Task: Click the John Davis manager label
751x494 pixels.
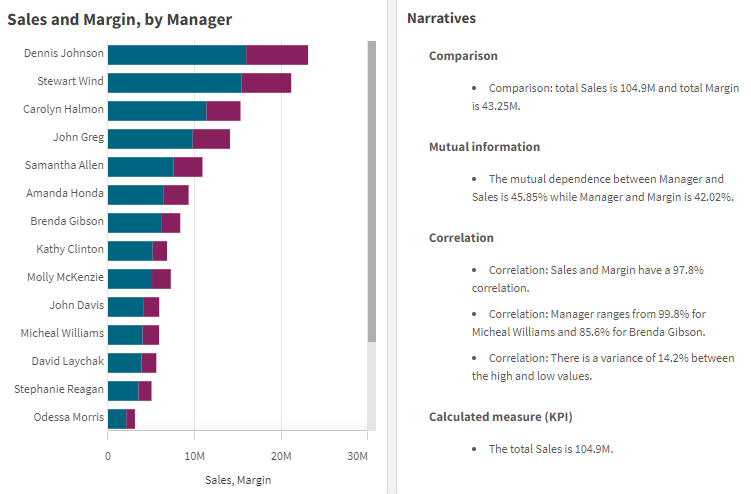Action: point(76,305)
